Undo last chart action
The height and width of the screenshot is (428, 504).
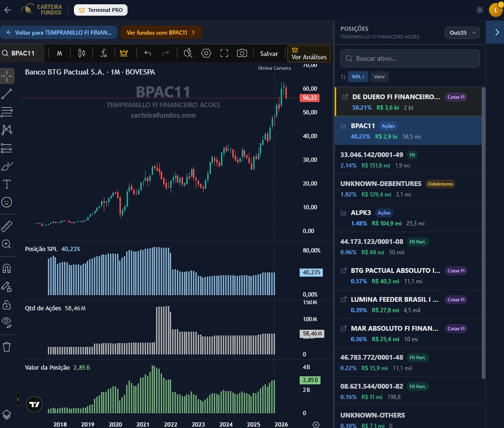tap(147, 53)
